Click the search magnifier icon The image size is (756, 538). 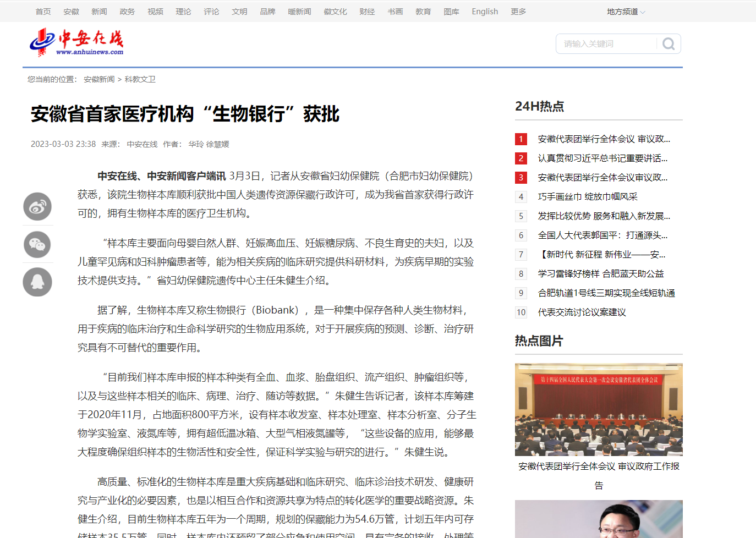(x=669, y=44)
